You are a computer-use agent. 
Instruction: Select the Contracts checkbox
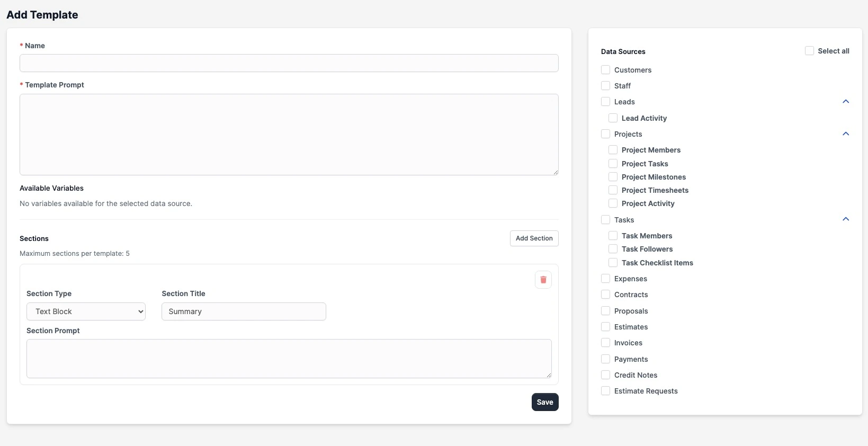(606, 295)
